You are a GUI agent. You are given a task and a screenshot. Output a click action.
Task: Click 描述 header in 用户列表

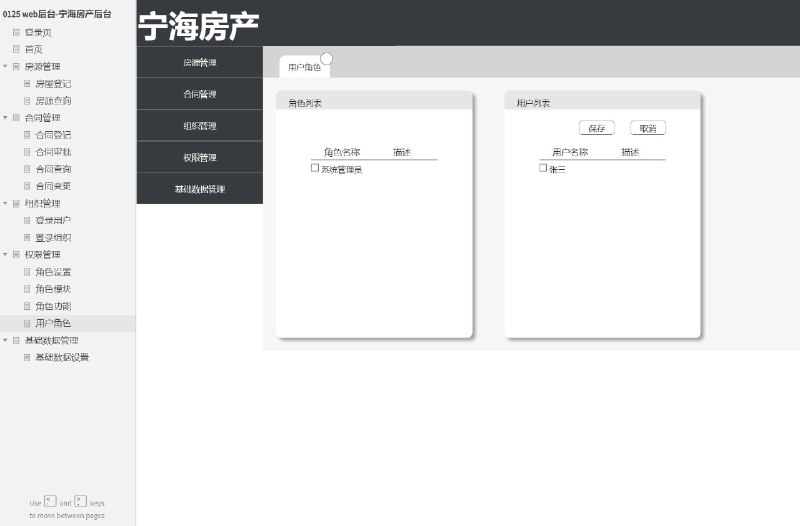pos(630,152)
